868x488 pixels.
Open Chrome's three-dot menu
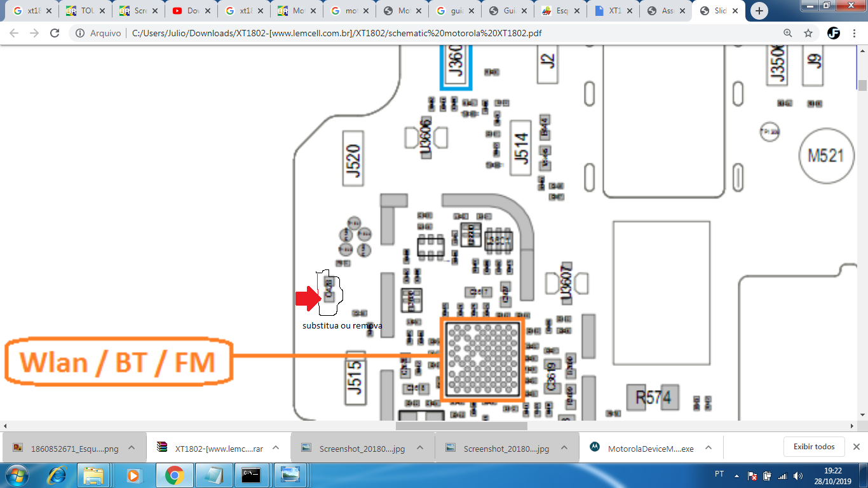tap(853, 33)
